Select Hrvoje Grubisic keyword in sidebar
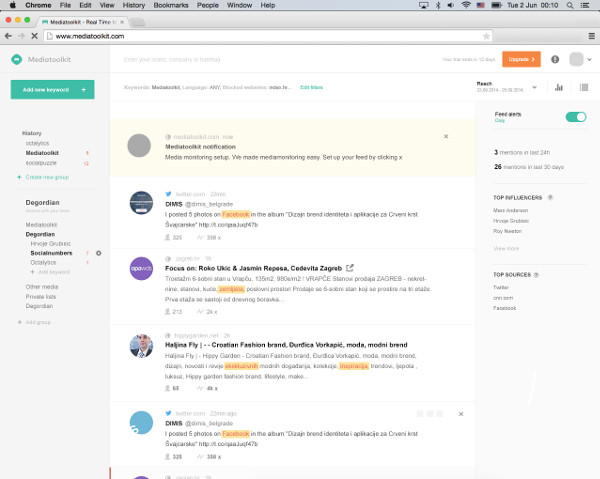This screenshot has width=600, height=479. 51,243
